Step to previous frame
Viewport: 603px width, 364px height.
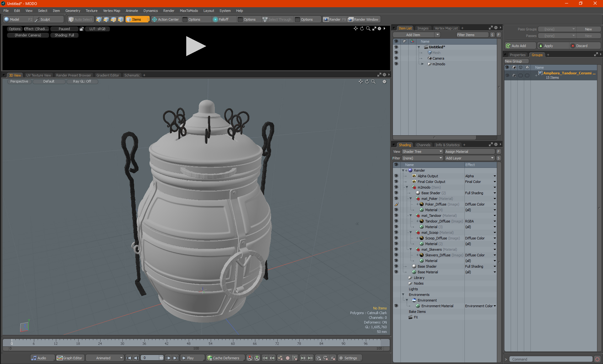click(x=136, y=358)
